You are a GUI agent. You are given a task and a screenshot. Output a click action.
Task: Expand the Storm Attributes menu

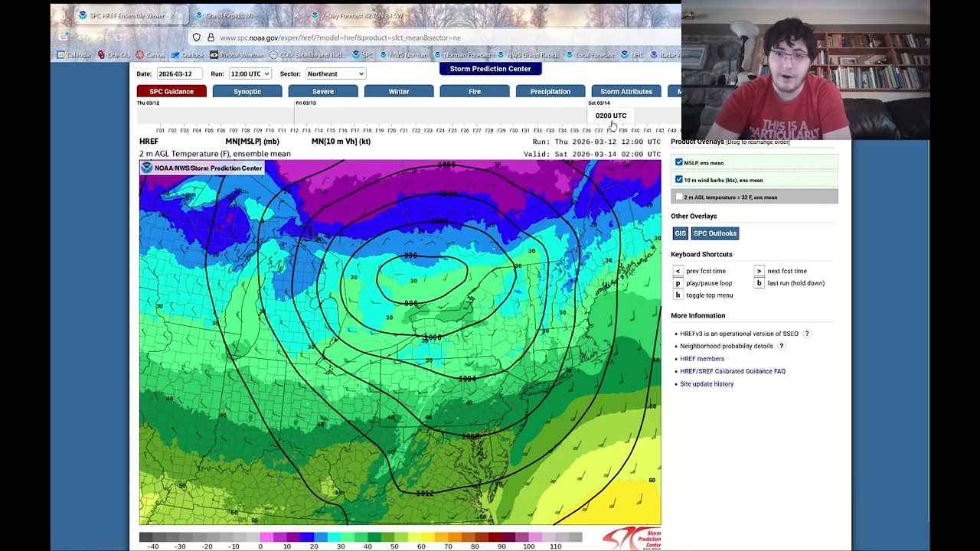point(626,91)
